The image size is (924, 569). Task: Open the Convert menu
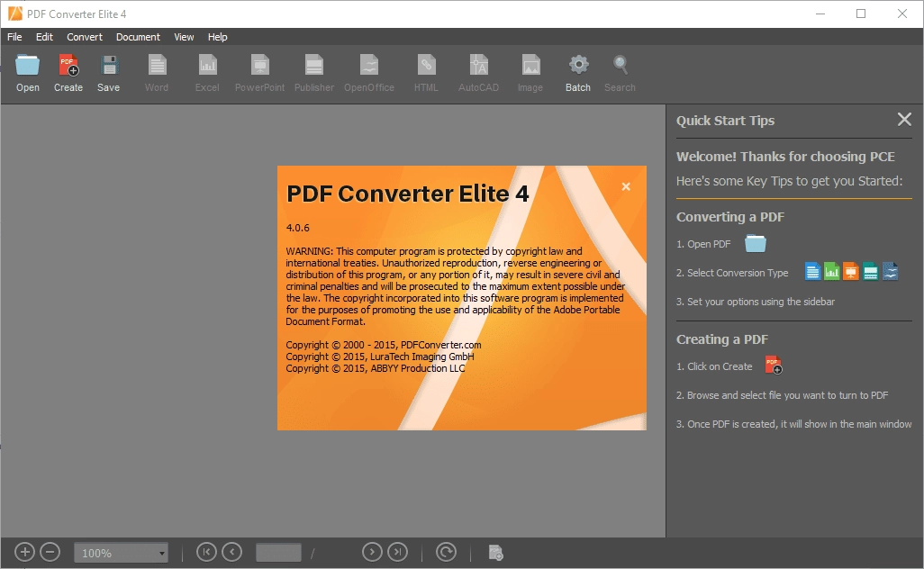pyautogui.click(x=85, y=37)
